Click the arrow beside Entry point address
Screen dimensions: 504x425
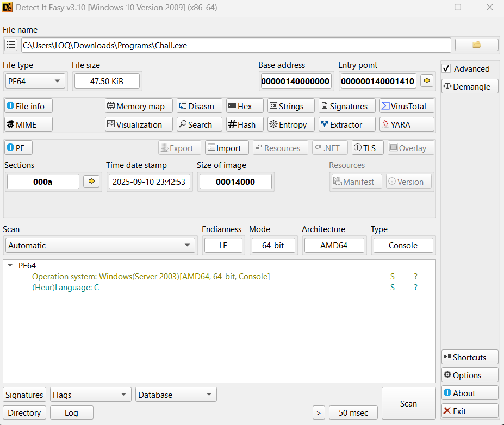(427, 81)
